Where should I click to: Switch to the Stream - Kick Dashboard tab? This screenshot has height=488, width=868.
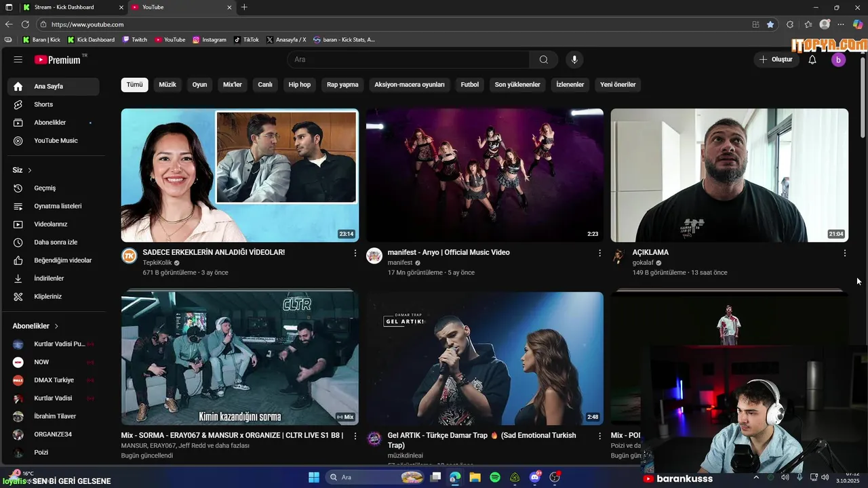coord(73,7)
